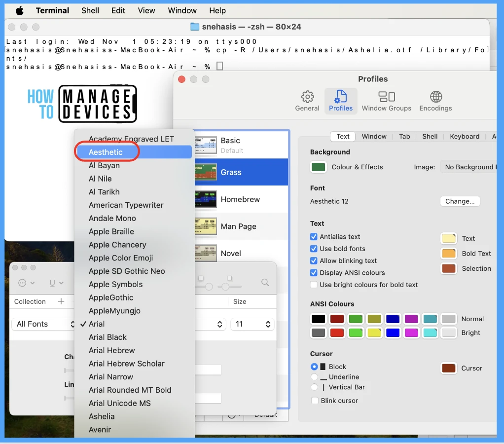Switch to the Tab tab
504x444 pixels.
coord(404,136)
